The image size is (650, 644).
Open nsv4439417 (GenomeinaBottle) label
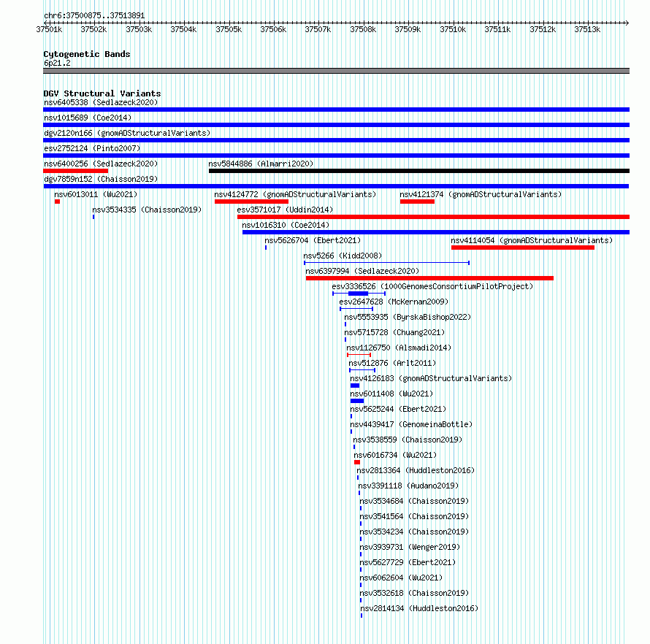(410, 424)
